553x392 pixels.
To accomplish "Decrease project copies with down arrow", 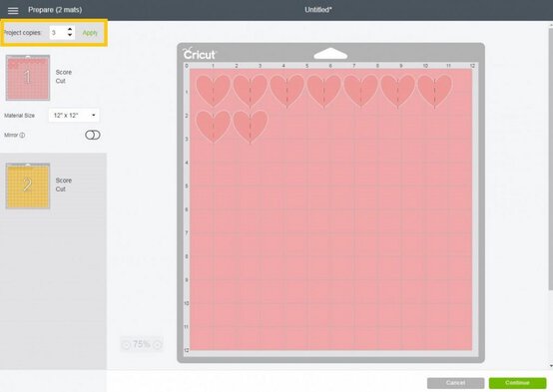I will click(70, 36).
